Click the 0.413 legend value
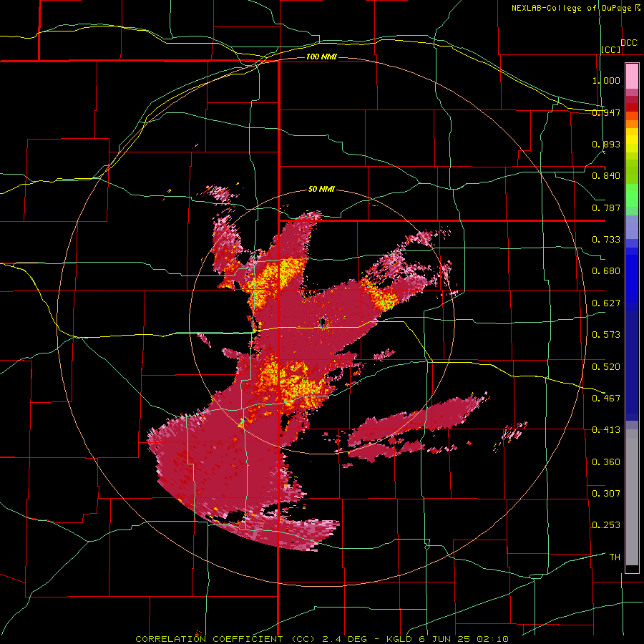 click(x=606, y=430)
